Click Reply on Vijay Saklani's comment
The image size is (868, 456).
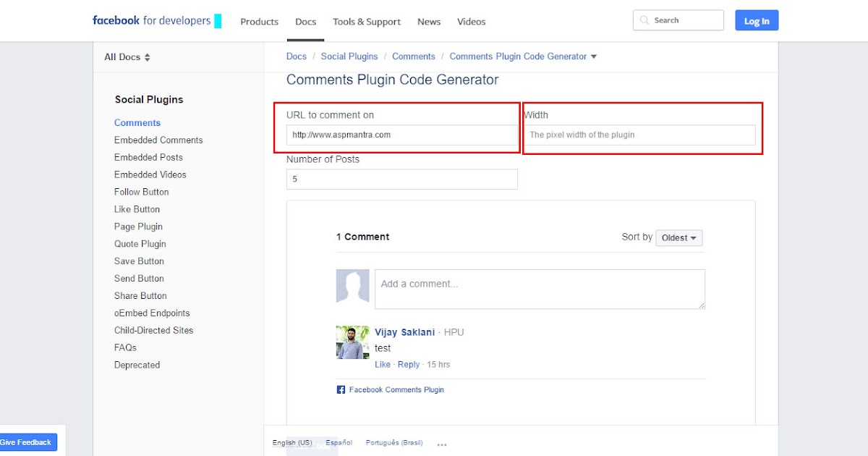[x=409, y=364]
